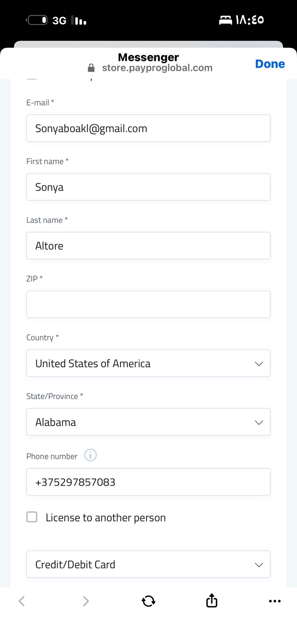Viewport: 297px width, 644px height.
Task: Reload the page with refresh icon
Action: coord(148,601)
